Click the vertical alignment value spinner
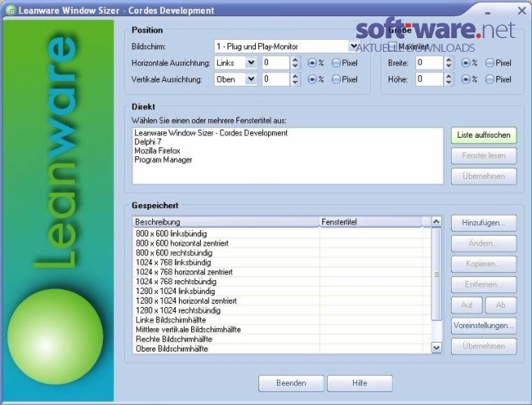The image size is (532, 405). click(x=296, y=79)
